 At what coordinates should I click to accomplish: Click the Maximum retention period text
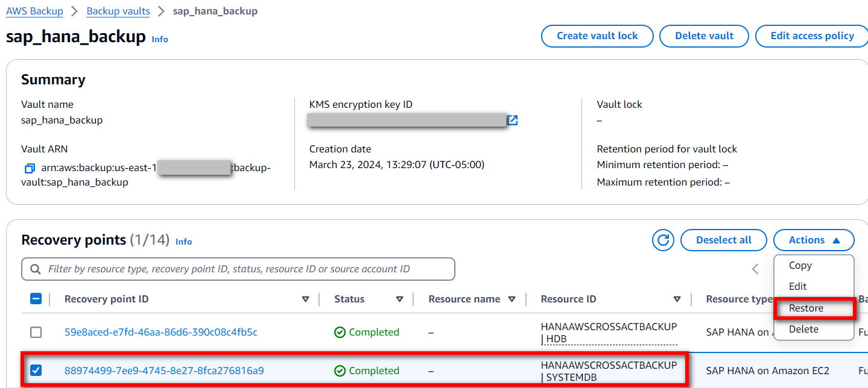click(664, 182)
